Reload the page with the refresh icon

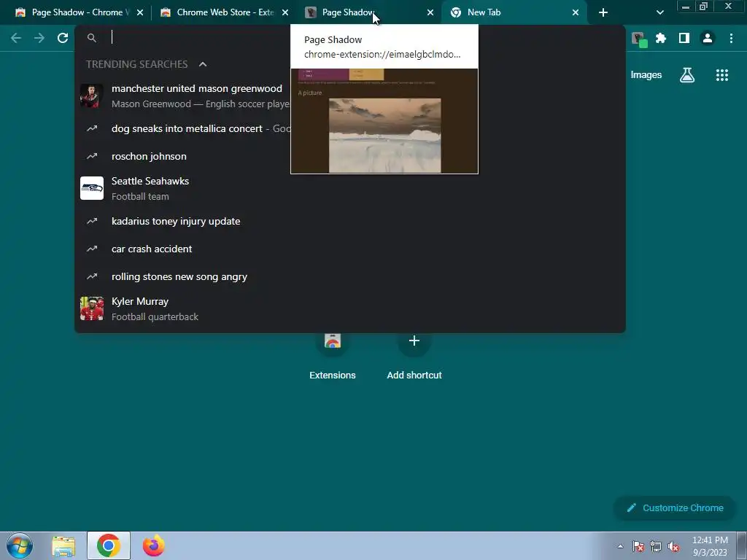click(x=63, y=38)
